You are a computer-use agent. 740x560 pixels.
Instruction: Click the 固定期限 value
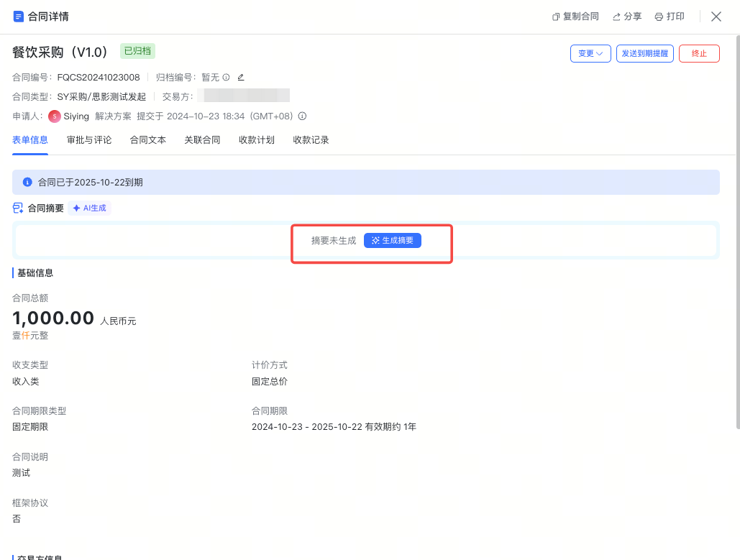[x=30, y=426]
